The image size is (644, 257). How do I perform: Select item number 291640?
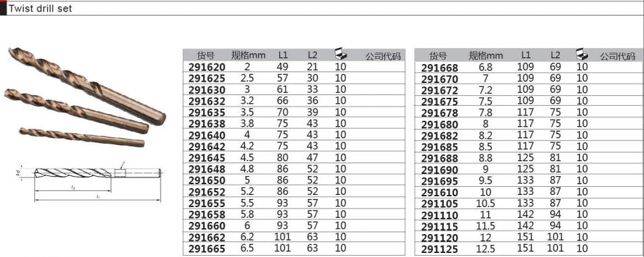click(x=207, y=135)
